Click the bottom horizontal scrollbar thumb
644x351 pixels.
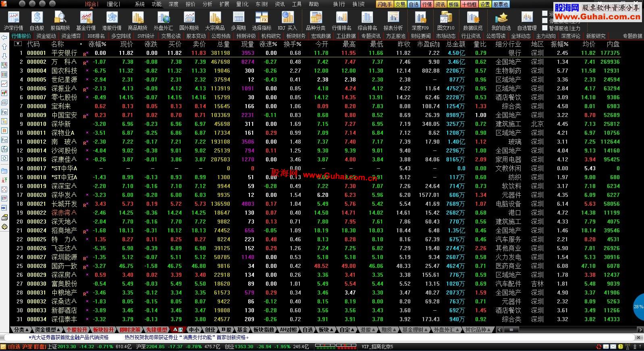pos(511,330)
